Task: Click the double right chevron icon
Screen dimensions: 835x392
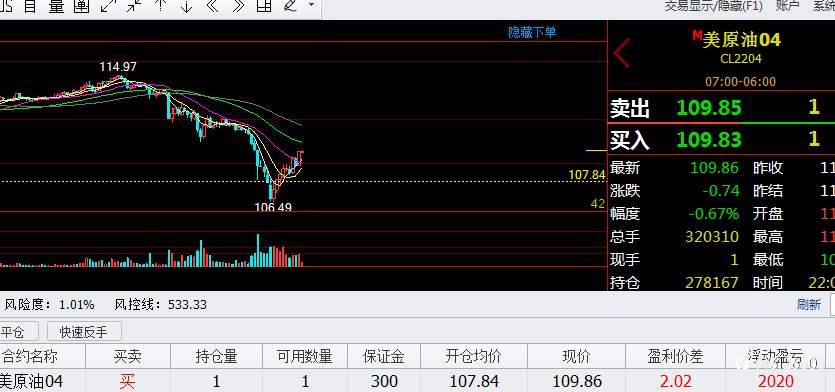Action: [x=239, y=5]
